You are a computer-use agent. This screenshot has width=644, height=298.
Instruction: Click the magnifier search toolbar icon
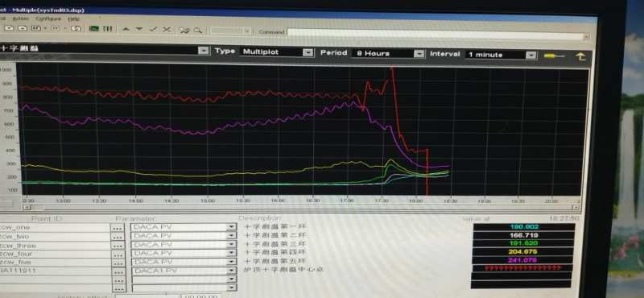[x=198, y=30]
